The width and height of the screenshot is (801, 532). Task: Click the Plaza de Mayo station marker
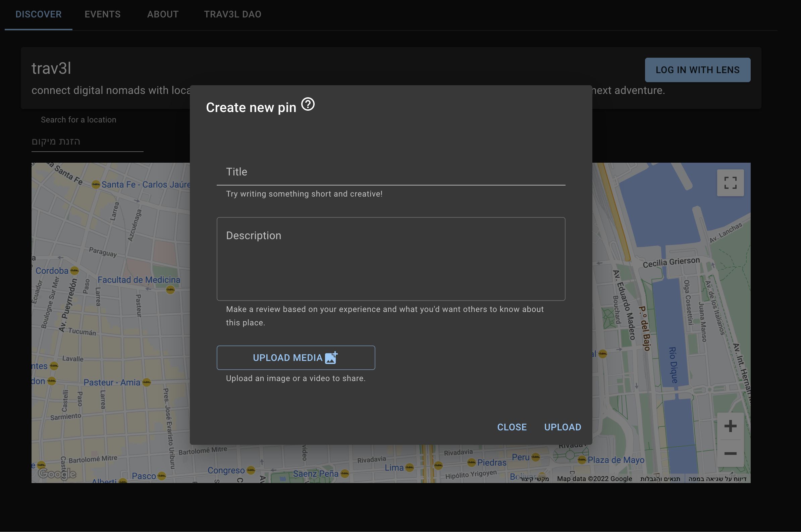(582, 460)
